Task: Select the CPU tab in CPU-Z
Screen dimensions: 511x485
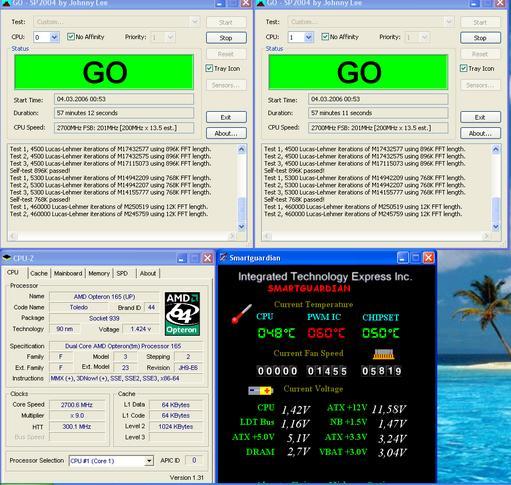Action: click(13, 272)
